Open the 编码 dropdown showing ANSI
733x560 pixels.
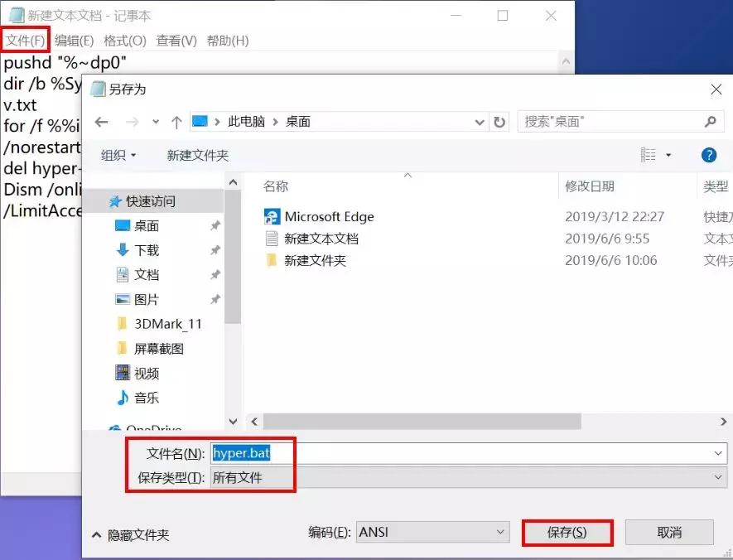[431, 532]
